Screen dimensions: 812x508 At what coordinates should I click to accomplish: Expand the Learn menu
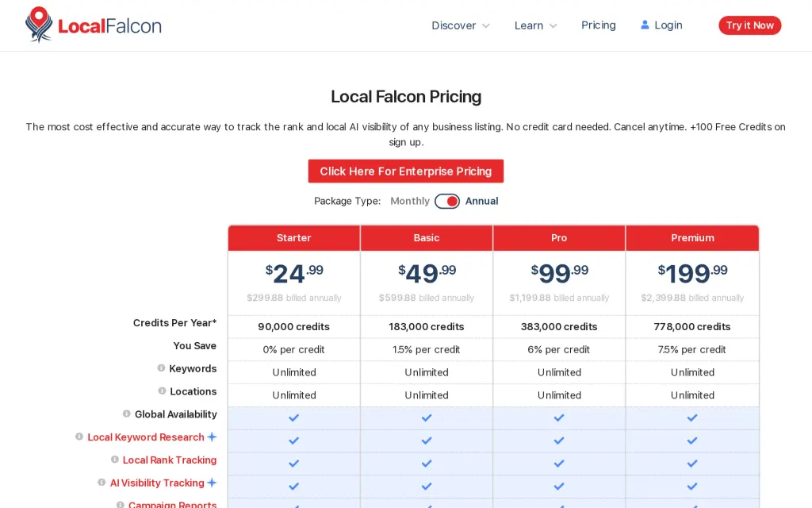[x=535, y=25]
